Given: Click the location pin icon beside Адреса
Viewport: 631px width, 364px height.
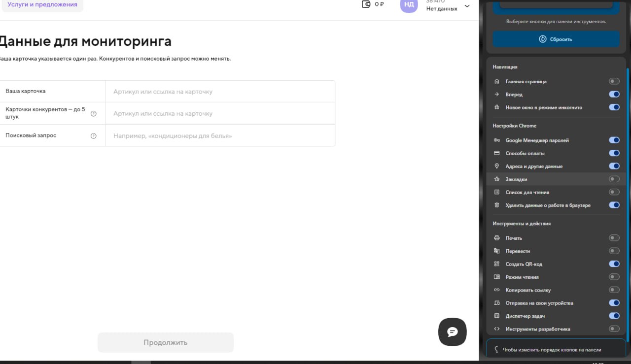Looking at the screenshot, I should click(x=497, y=166).
